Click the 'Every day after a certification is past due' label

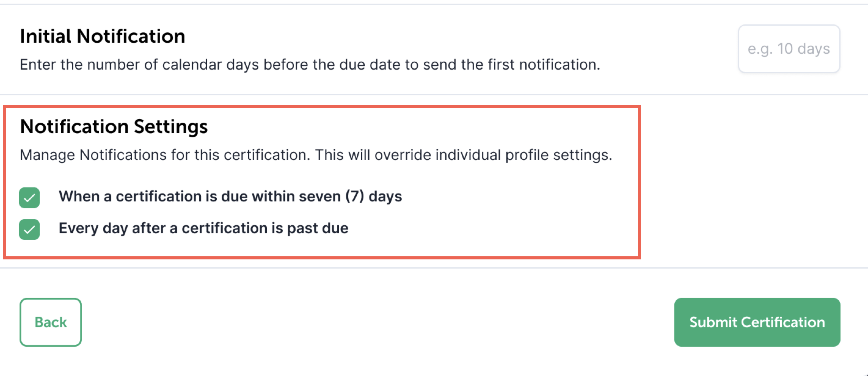click(203, 228)
